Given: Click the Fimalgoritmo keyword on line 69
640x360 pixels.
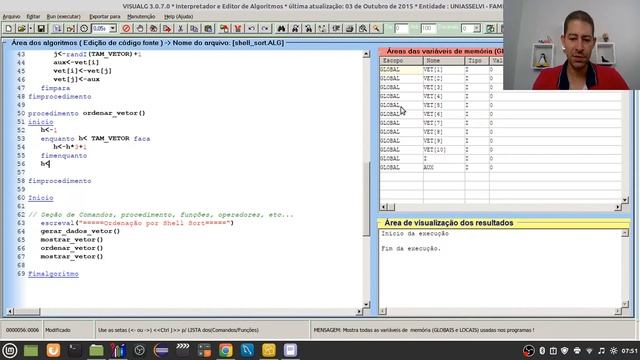Looking at the screenshot, I should (x=53, y=274).
